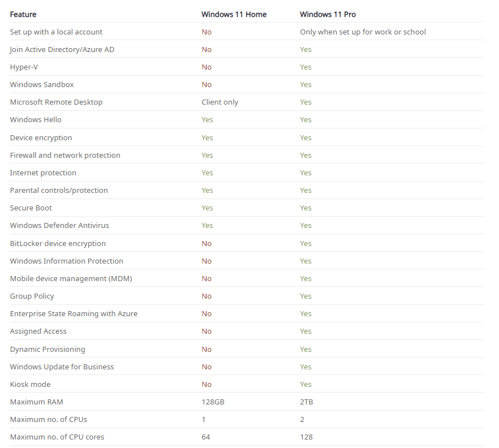Click the Feature column header
This screenshot has height=448, width=499.
pos(23,14)
